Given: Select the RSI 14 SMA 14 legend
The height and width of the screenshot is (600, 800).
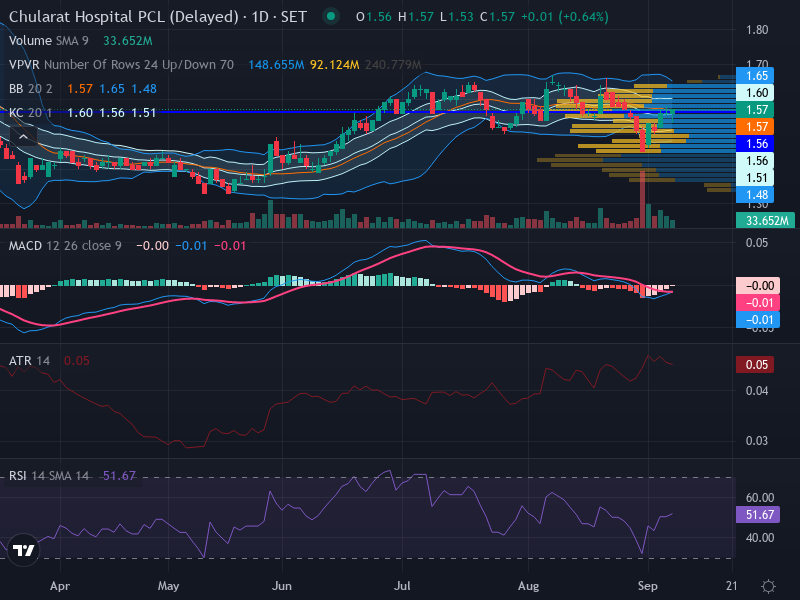Looking at the screenshot, I should [x=48, y=476].
